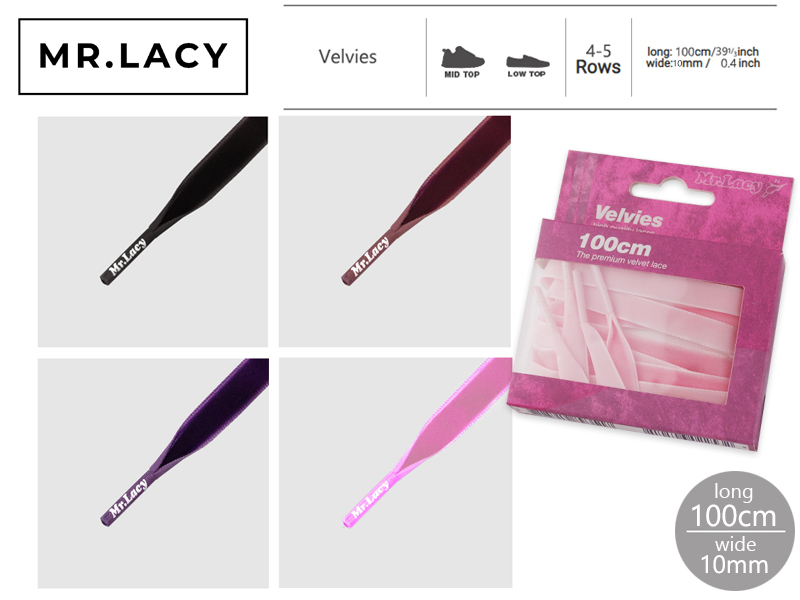This screenshot has width=800, height=600.
Task: Click the long 100cm wide 10mm text in header
Action: click(x=703, y=57)
